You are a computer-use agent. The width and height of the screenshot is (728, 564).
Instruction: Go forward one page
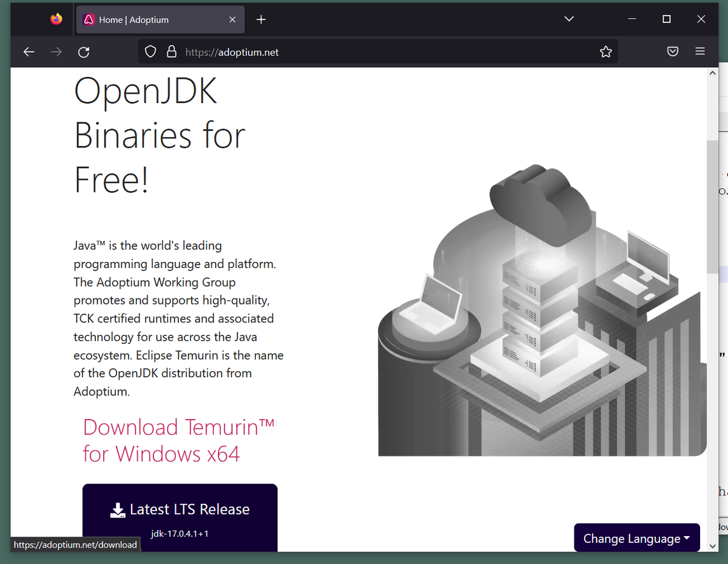click(x=56, y=52)
